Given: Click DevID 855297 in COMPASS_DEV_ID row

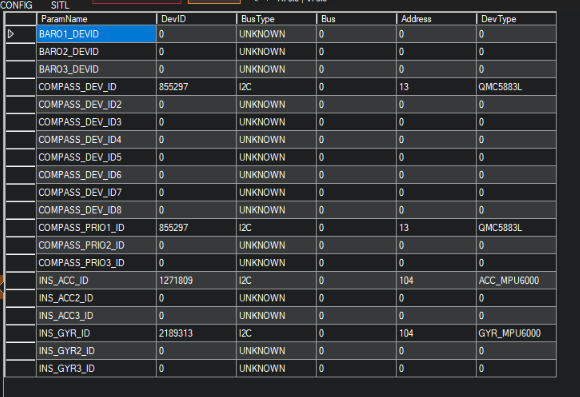Looking at the screenshot, I should click(x=196, y=87).
